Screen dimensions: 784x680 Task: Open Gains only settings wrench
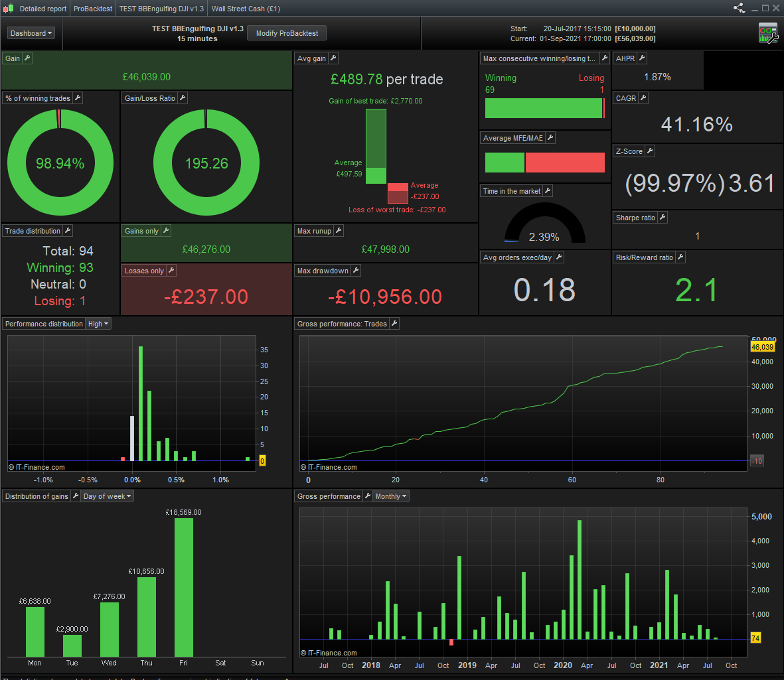click(x=166, y=230)
